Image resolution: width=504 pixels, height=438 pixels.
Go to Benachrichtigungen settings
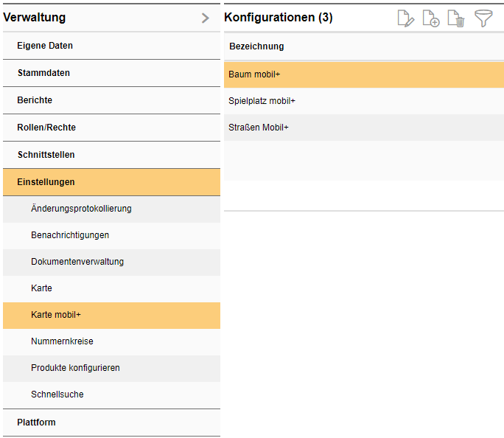pos(70,235)
